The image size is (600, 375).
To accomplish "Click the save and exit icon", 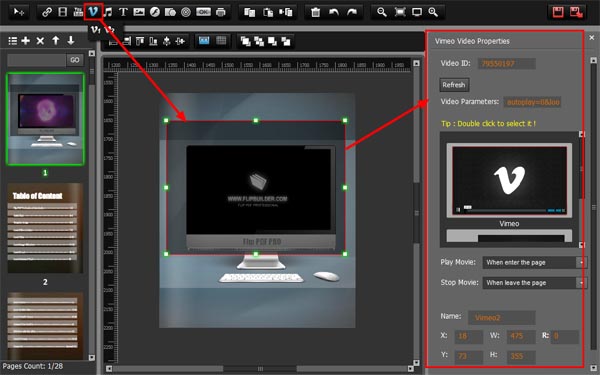I will point(576,12).
